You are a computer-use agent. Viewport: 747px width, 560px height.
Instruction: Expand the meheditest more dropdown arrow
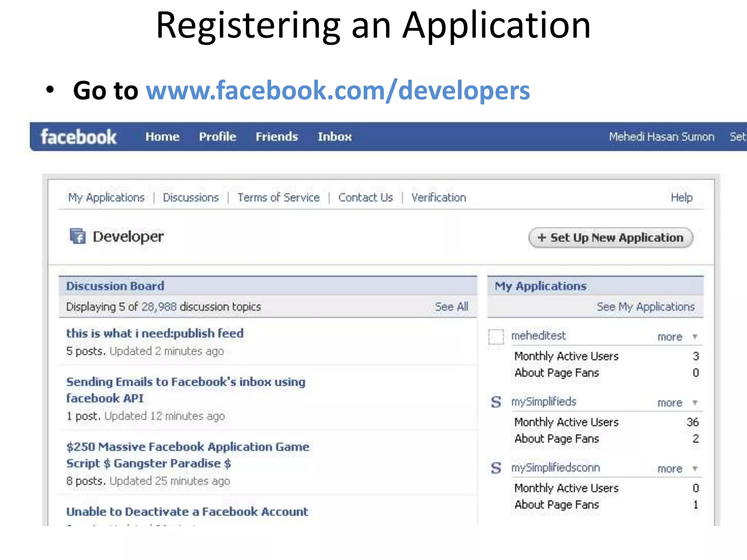pos(695,337)
